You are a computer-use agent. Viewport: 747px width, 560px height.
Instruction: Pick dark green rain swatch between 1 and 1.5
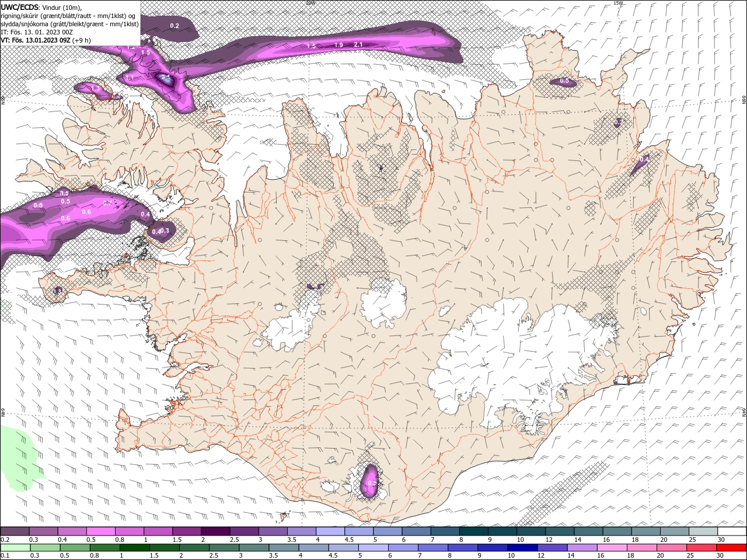[134, 548]
